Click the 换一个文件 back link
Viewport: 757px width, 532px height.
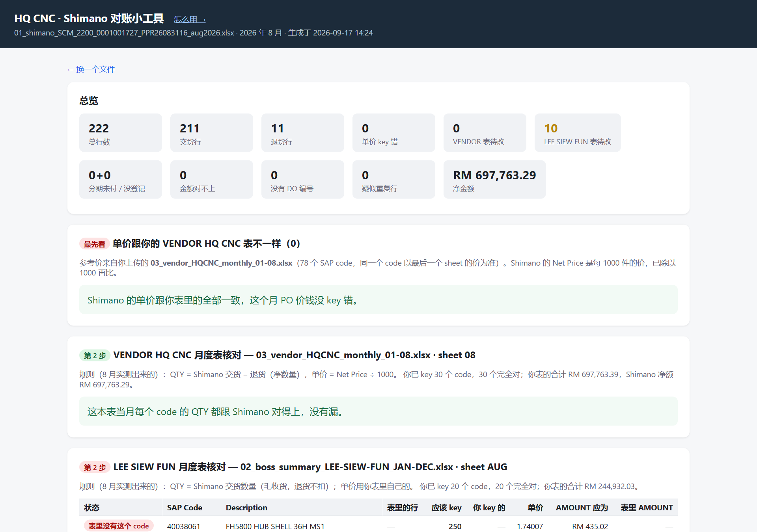coord(91,69)
